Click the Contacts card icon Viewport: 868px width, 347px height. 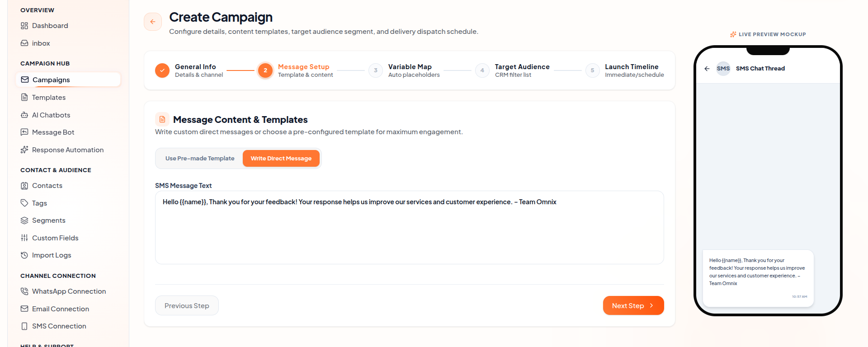24,186
